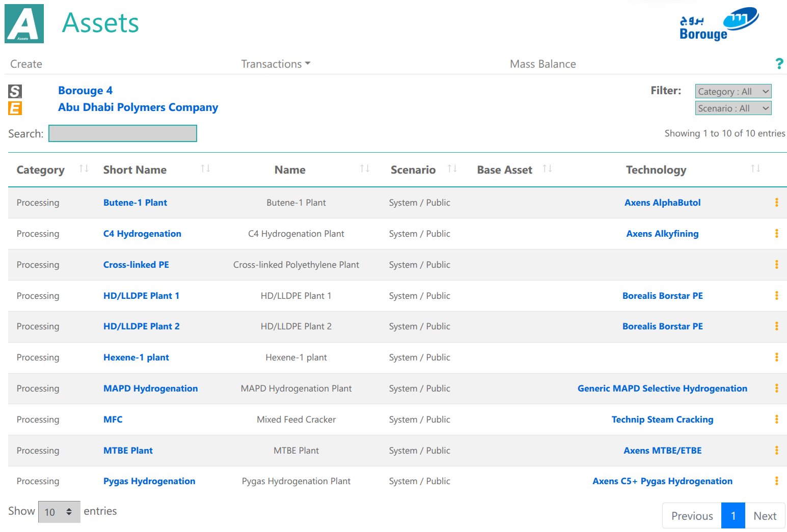Click the Assets app logo icon
This screenshot has height=532, width=787.
pyautogui.click(x=24, y=23)
